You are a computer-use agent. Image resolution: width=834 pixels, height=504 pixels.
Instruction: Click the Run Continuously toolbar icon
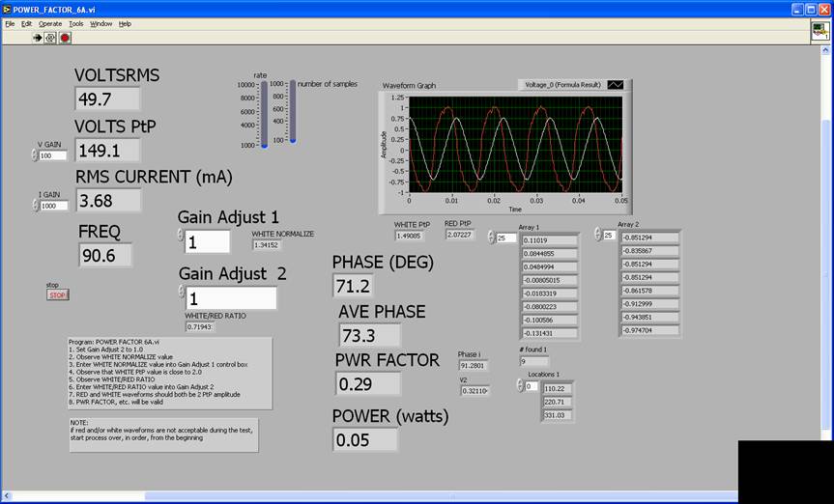point(50,38)
